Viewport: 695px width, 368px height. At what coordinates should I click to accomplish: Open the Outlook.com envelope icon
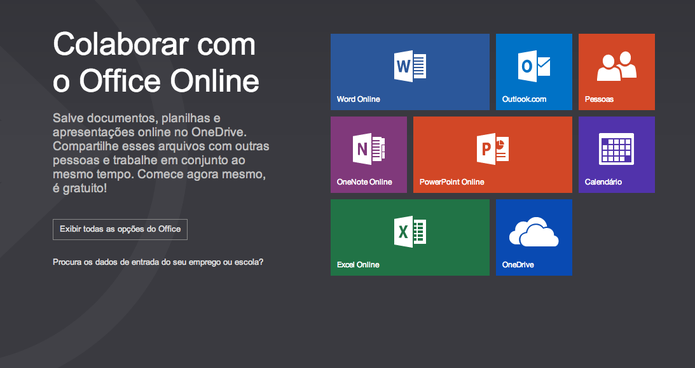coord(534,66)
